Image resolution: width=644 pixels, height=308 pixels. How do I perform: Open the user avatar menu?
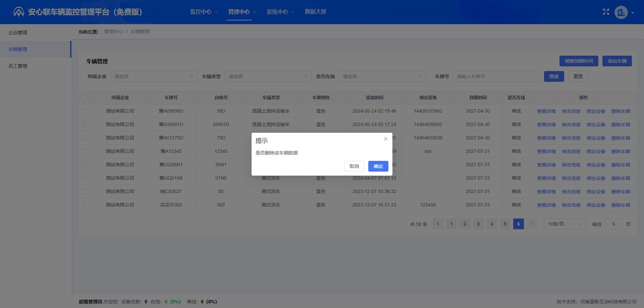pyautogui.click(x=621, y=12)
